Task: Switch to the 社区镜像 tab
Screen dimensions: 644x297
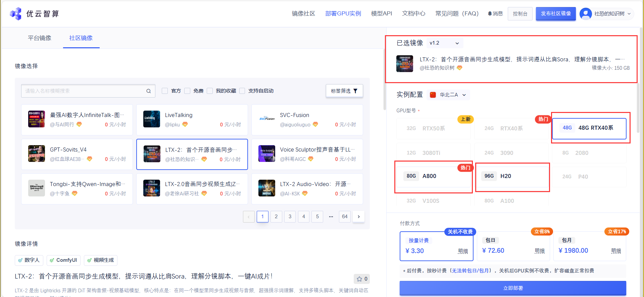Action: pyautogui.click(x=81, y=38)
